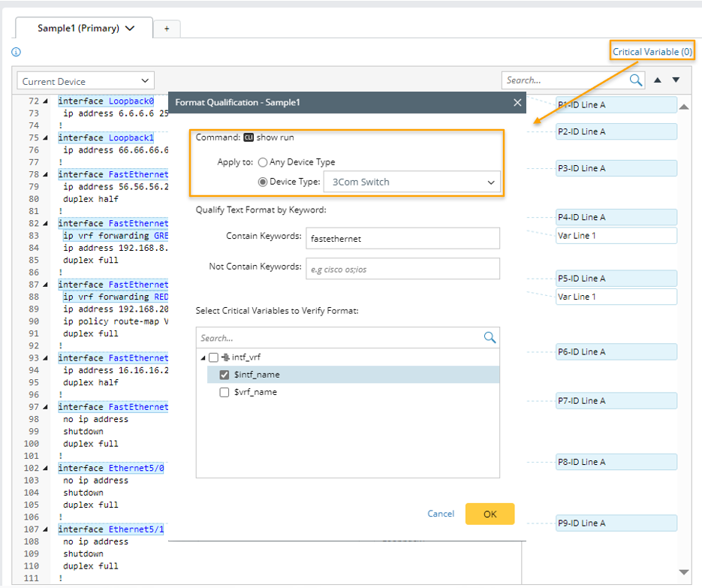The height and width of the screenshot is (588, 702).
Task: Collapse the interface Loopback0 code block
Action: point(44,101)
